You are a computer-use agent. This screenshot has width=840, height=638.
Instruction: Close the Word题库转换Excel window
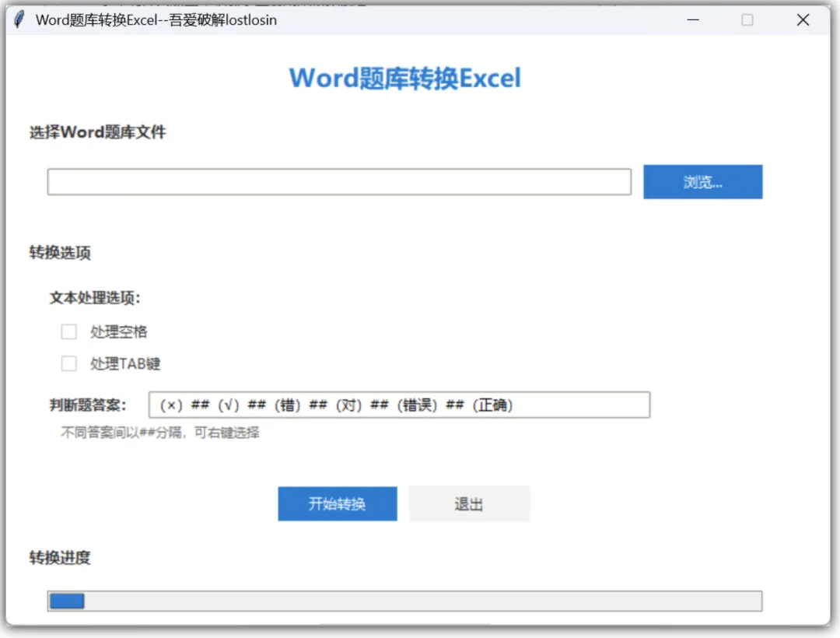pos(803,19)
